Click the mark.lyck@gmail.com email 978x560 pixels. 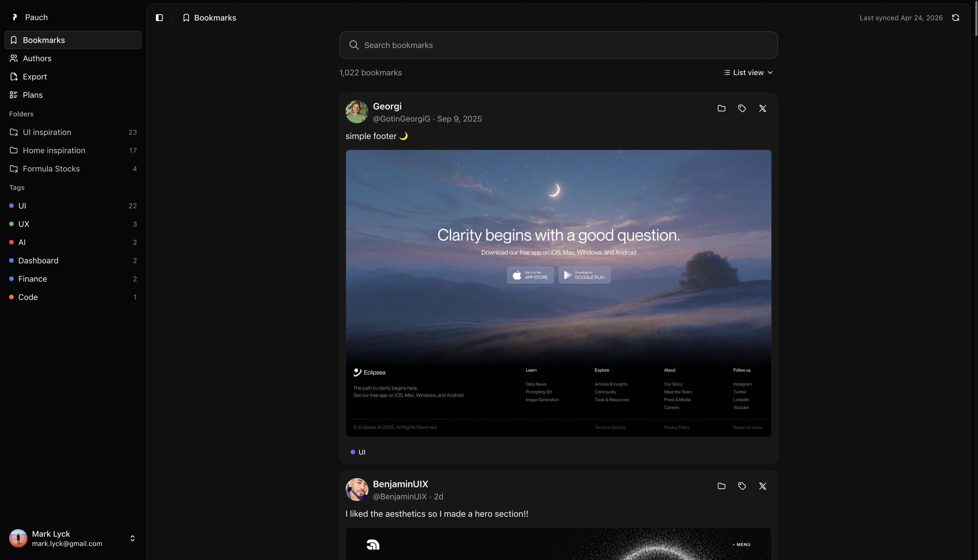pos(67,543)
